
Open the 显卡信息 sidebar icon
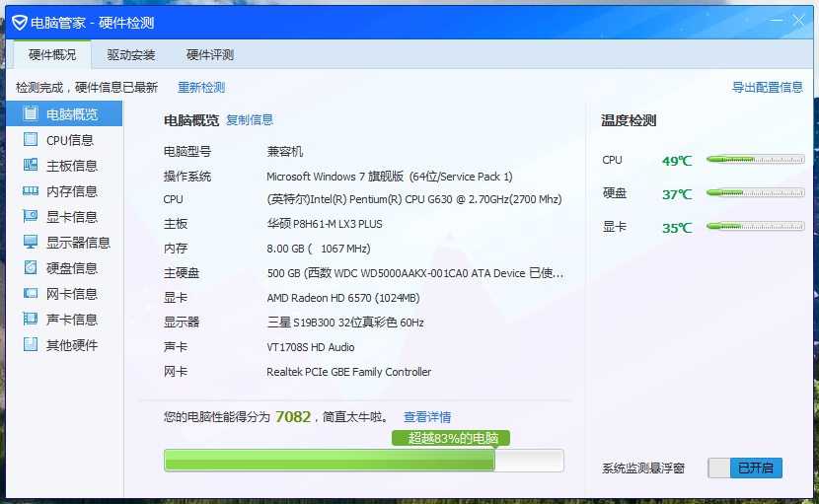(x=31, y=216)
